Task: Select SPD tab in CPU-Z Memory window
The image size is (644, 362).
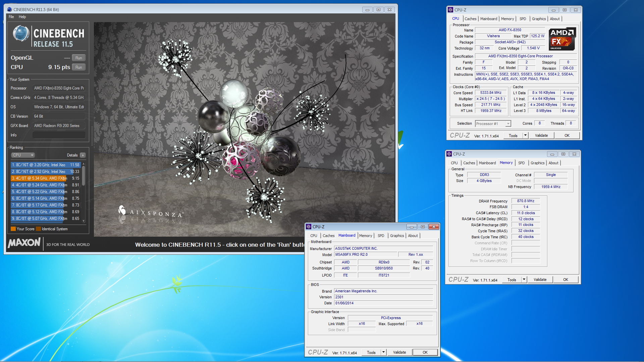Action: 521,163
